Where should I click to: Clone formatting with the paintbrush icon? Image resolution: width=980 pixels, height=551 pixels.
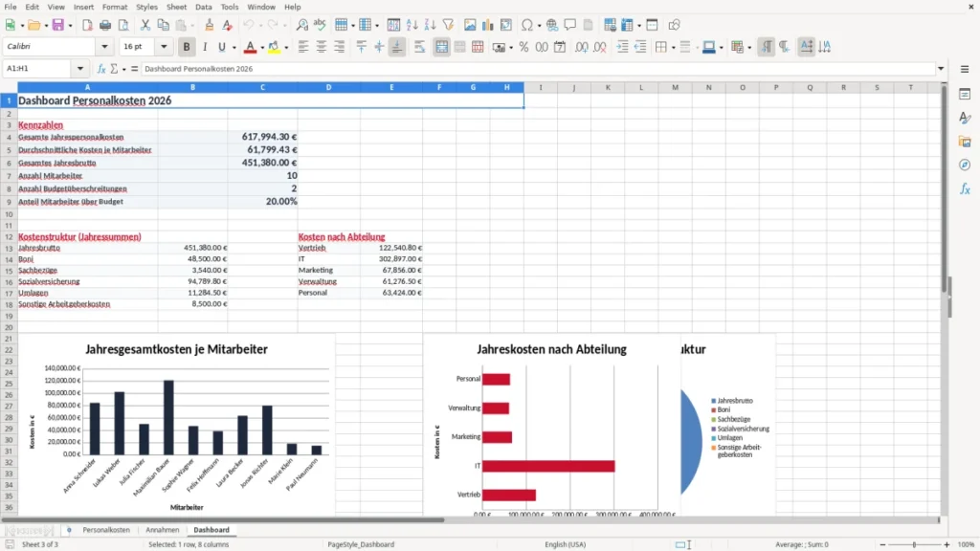pyautogui.click(x=210, y=25)
